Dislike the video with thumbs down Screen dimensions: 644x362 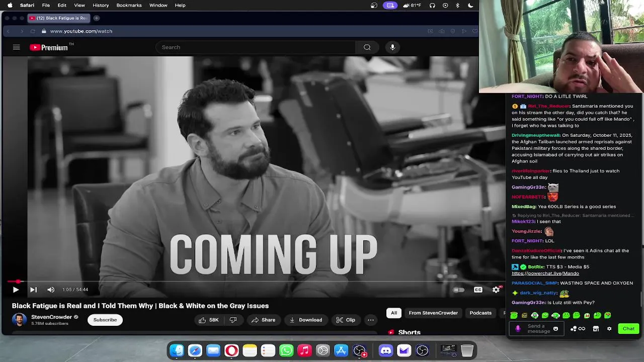(233, 320)
